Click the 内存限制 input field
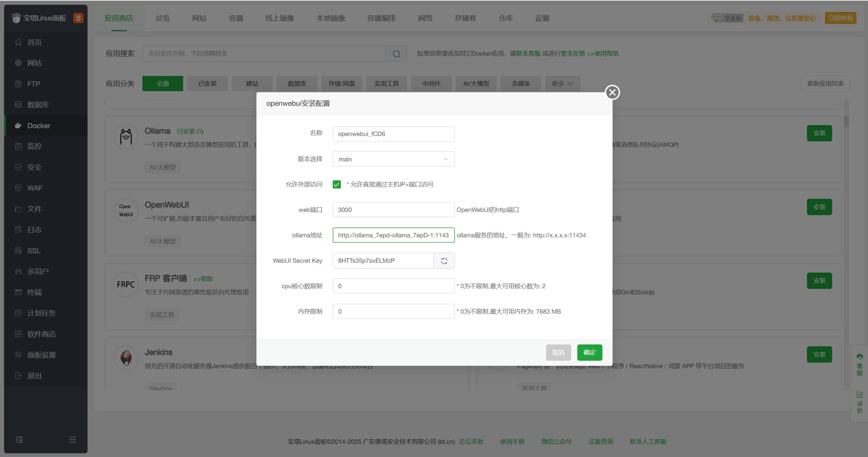The image size is (868, 457). point(393,312)
